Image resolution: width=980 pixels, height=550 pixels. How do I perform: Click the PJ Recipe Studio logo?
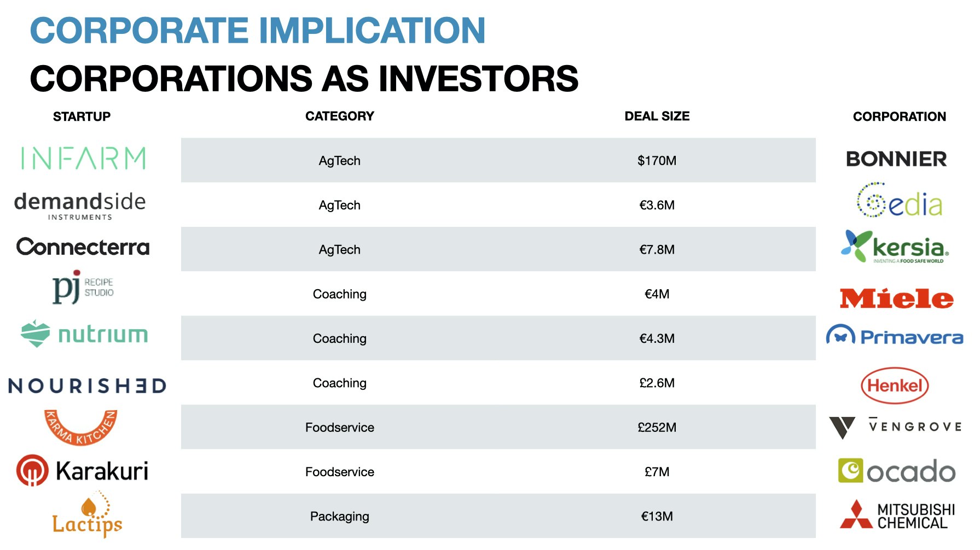83,286
